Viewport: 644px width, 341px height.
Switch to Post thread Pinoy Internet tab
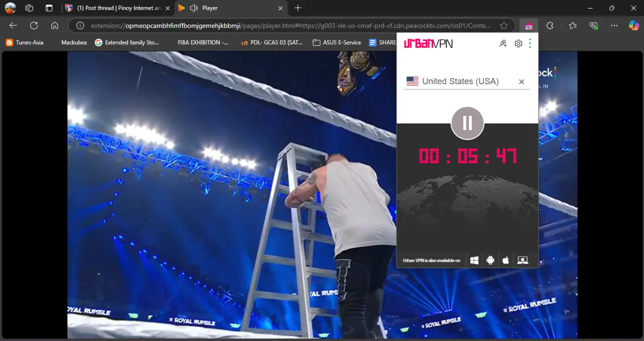click(118, 8)
